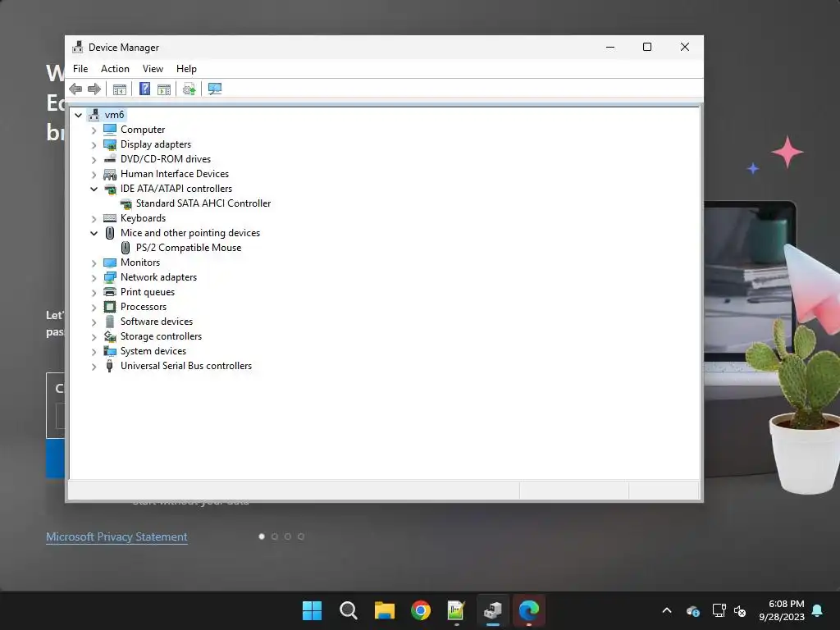This screenshot has width=840, height=630.
Task: Expand the Network adapters node
Action: point(94,278)
